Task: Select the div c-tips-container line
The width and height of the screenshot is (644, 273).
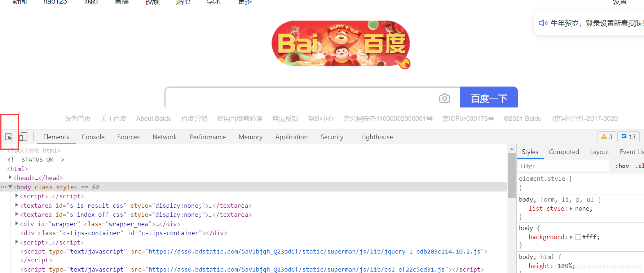Action: click(x=124, y=233)
